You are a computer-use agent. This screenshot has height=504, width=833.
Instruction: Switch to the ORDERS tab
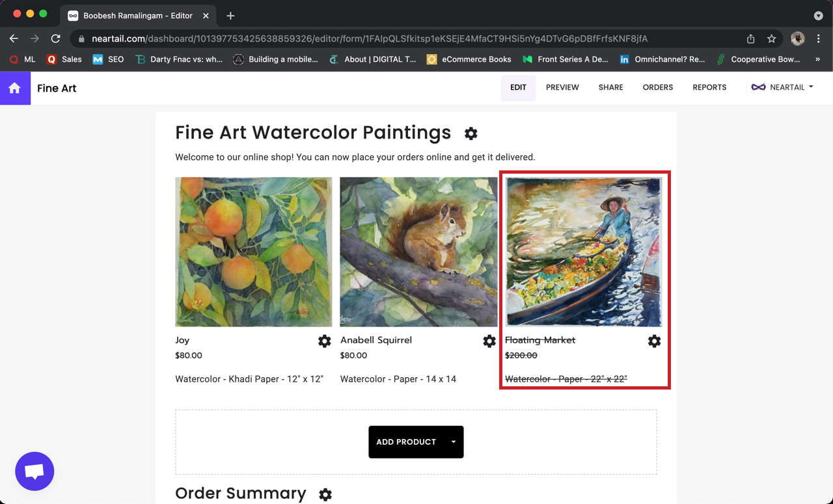coord(657,86)
